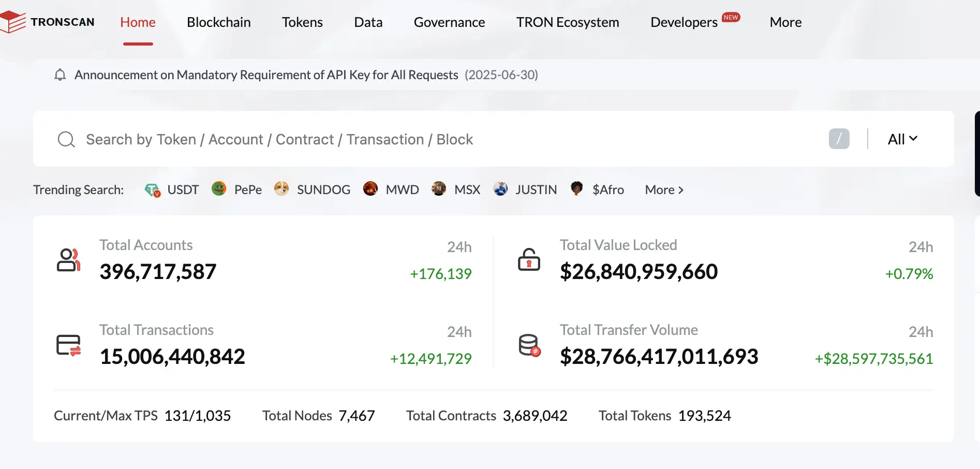This screenshot has width=980, height=469.
Task: Click the JUSTIN token icon
Action: tap(500, 188)
